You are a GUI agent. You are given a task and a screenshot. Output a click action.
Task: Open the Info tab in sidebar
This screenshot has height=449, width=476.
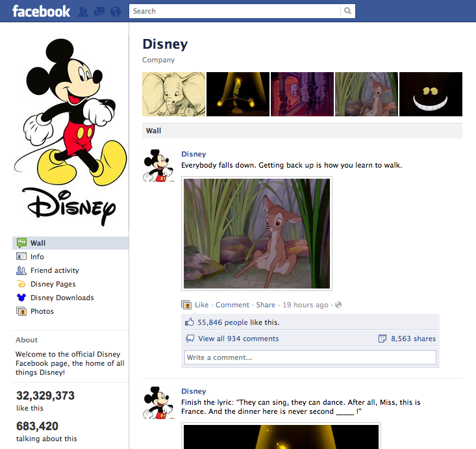70,257
